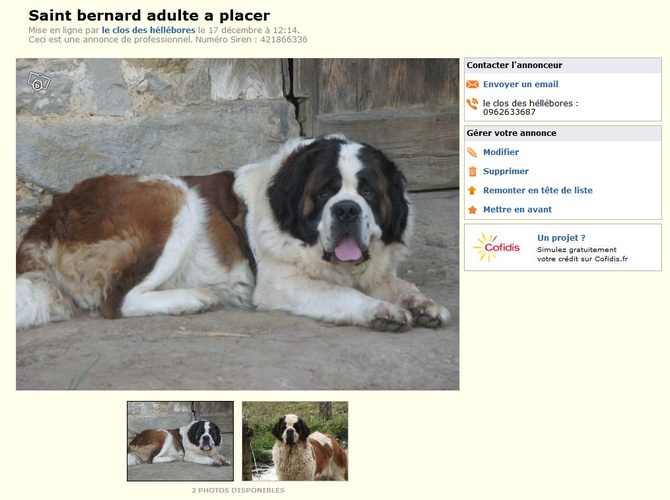Click the Cofidis sun logo
The height and width of the screenshot is (500, 670).
[496, 247]
